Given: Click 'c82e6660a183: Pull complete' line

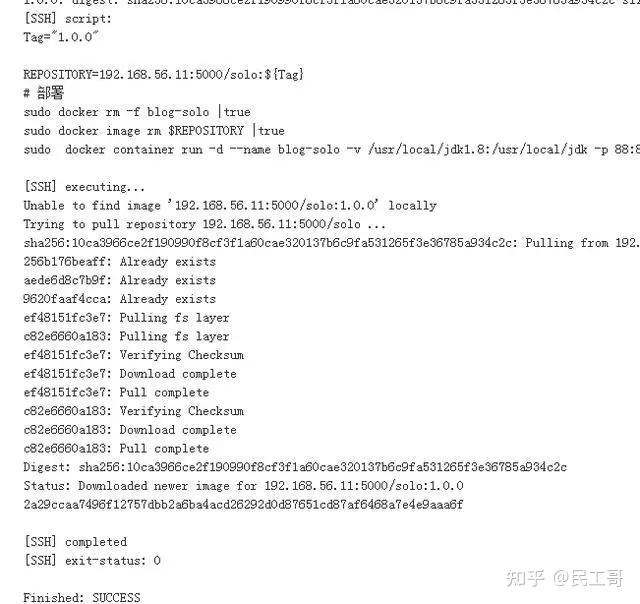Looking at the screenshot, I should tap(116, 449).
